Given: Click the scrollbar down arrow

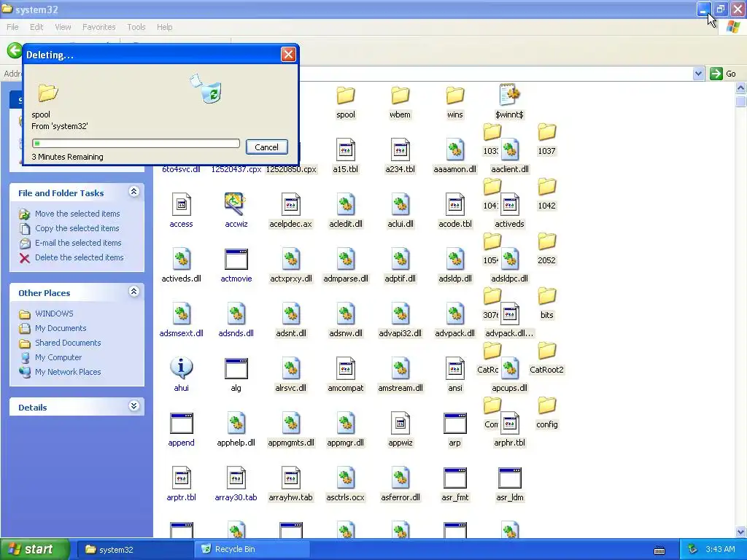Looking at the screenshot, I should (x=740, y=532).
